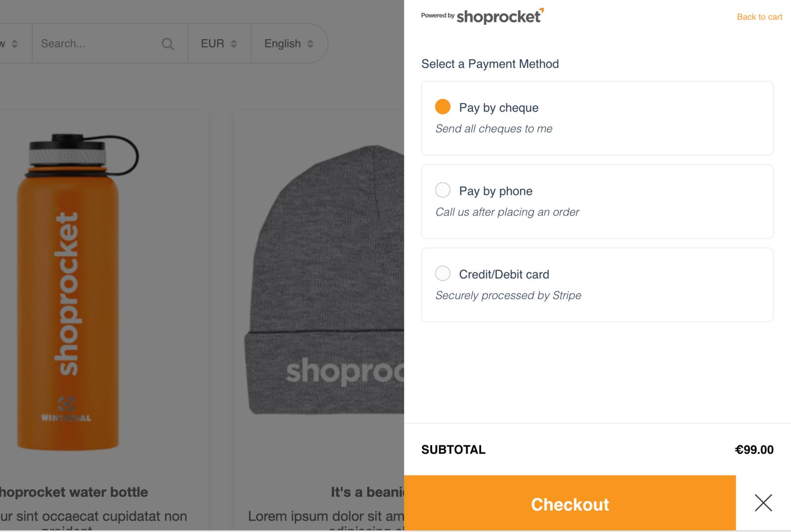The width and height of the screenshot is (791, 532).
Task: Click the Back to cart link
Action: pos(759,17)
